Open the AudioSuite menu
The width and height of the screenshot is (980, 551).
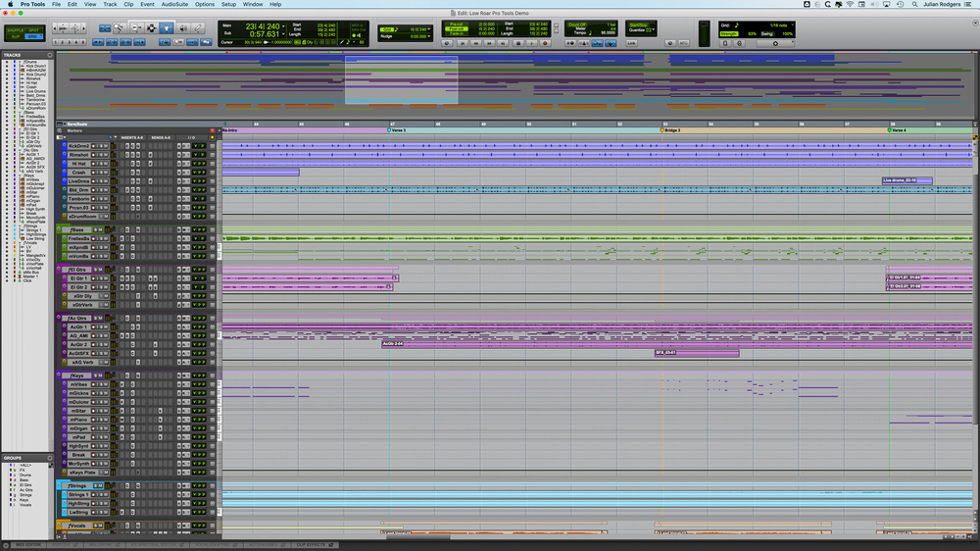coord(174,4)
